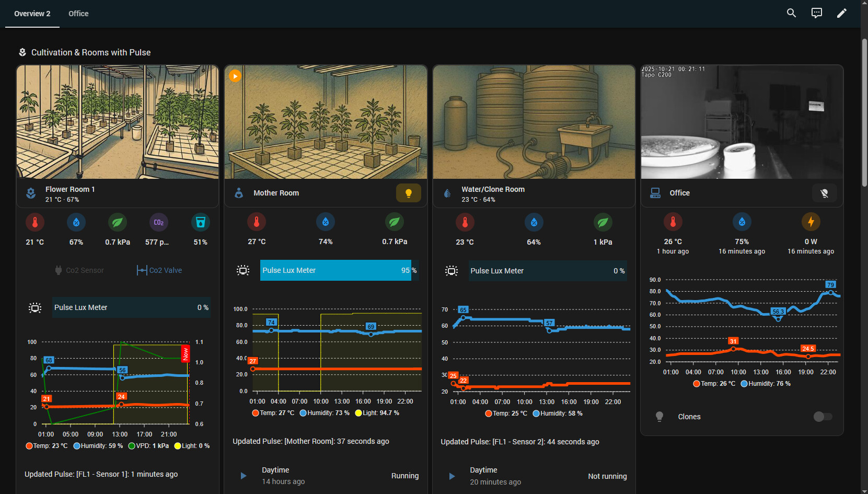Open the search icon in header
This screenshot has width=868, height=494.
[791, 13]
